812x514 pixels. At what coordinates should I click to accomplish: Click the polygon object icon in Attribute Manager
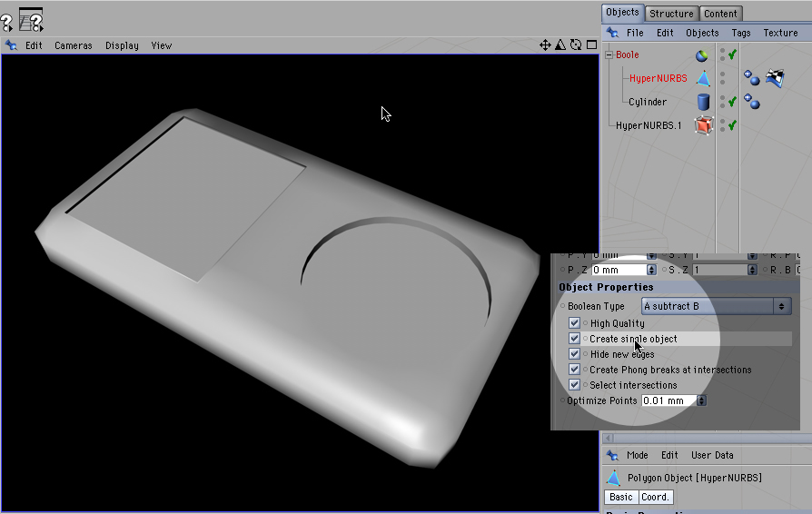pyautogui.click(x=614, y=478)
